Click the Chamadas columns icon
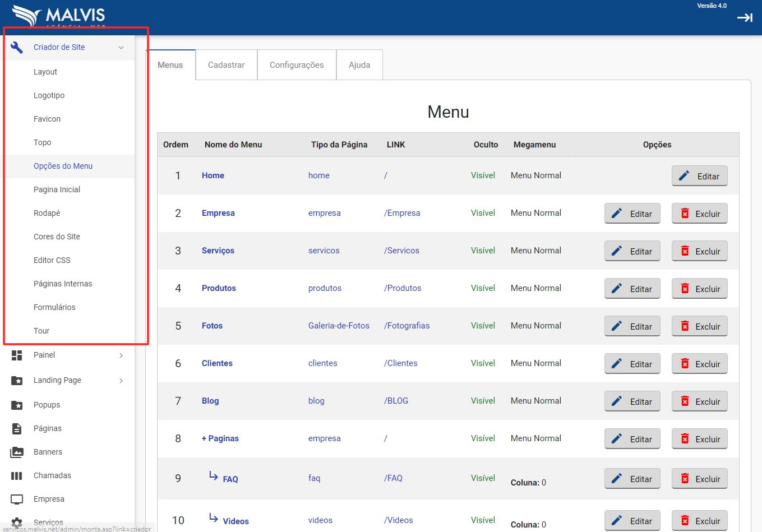 17,476
